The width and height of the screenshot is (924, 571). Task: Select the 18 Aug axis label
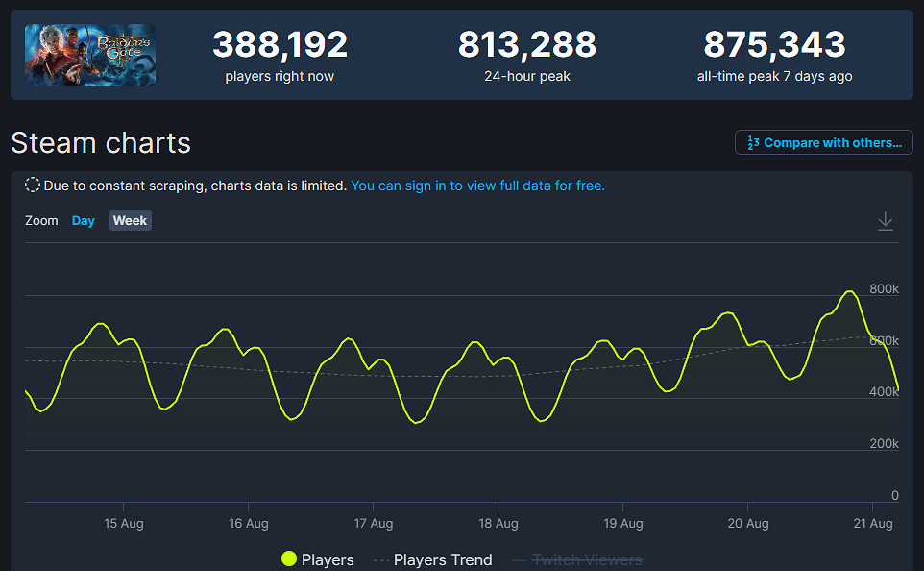pos(498,523)
